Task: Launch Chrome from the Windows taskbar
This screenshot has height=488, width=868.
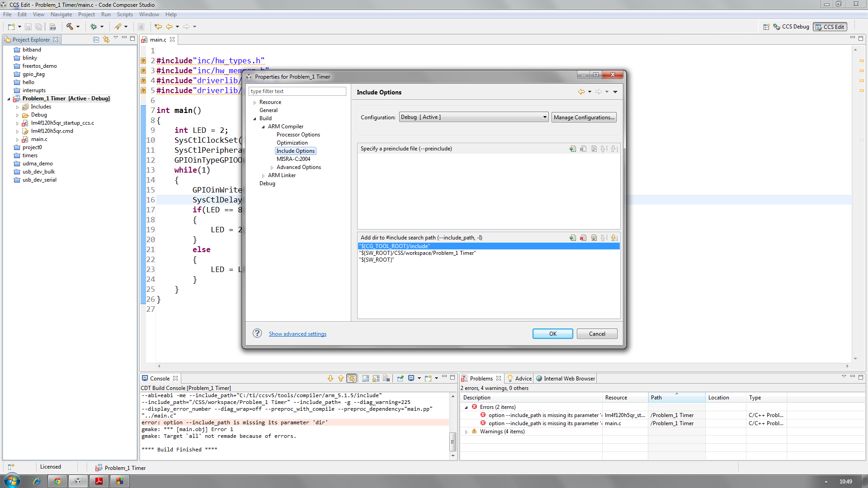Action: [57, 481]
